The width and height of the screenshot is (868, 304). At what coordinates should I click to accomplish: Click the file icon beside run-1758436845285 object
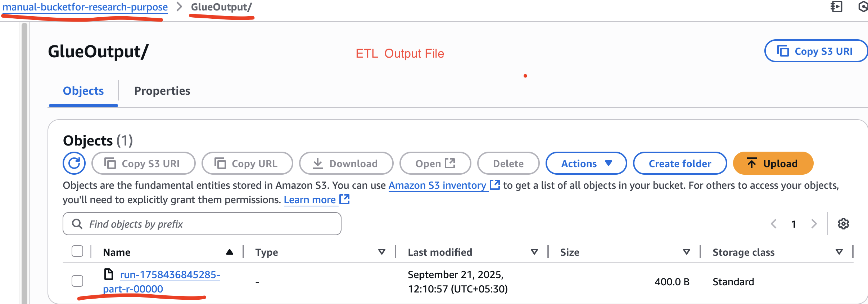pyautogui.click(x=108, y=274)
